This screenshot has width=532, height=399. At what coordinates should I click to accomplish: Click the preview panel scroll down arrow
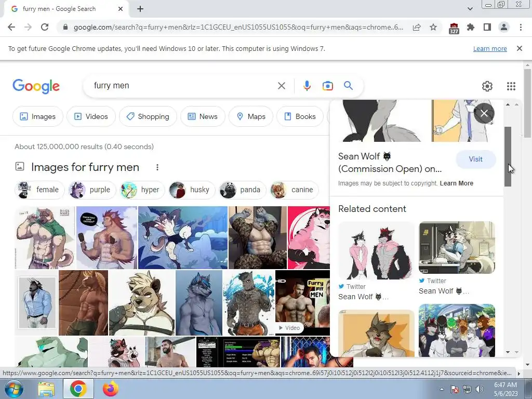pyautogui.click(x=508, y=352)
